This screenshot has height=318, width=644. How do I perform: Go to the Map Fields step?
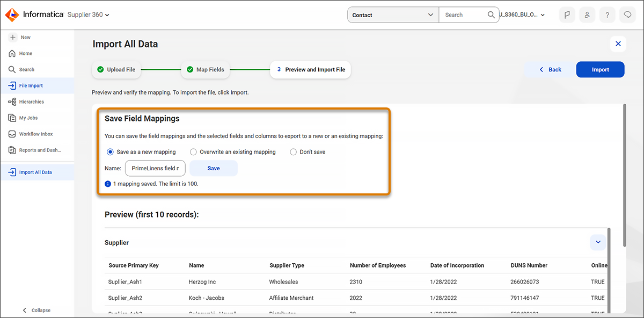pos(206,69)
